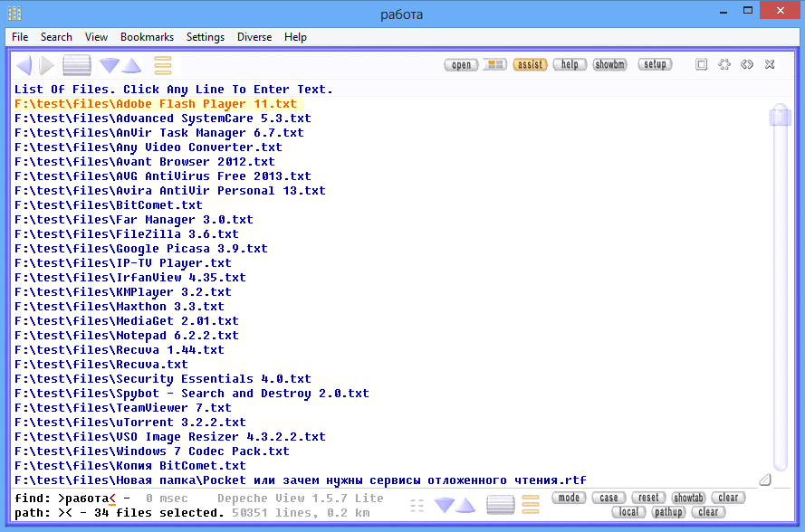Screen dimensions: 805x532
Task: Select KMPlayer 3.2.txt line
Action: click(123, 292)
